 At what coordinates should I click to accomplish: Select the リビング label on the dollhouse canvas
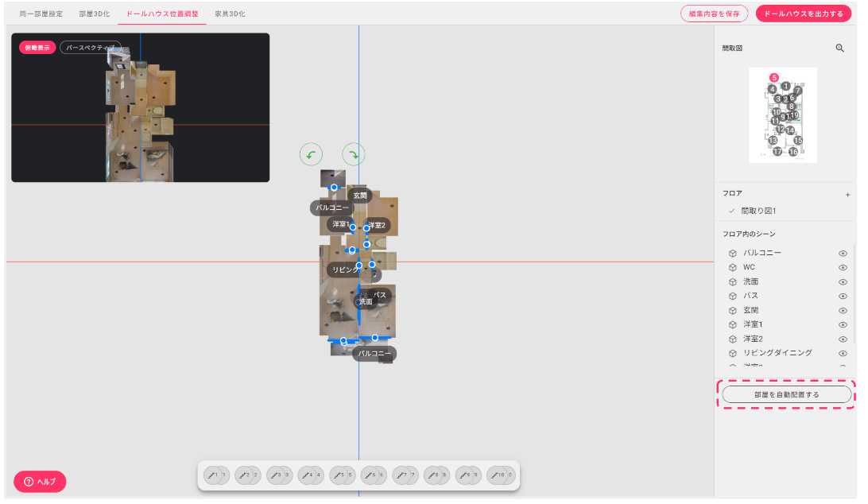(345, 269)
